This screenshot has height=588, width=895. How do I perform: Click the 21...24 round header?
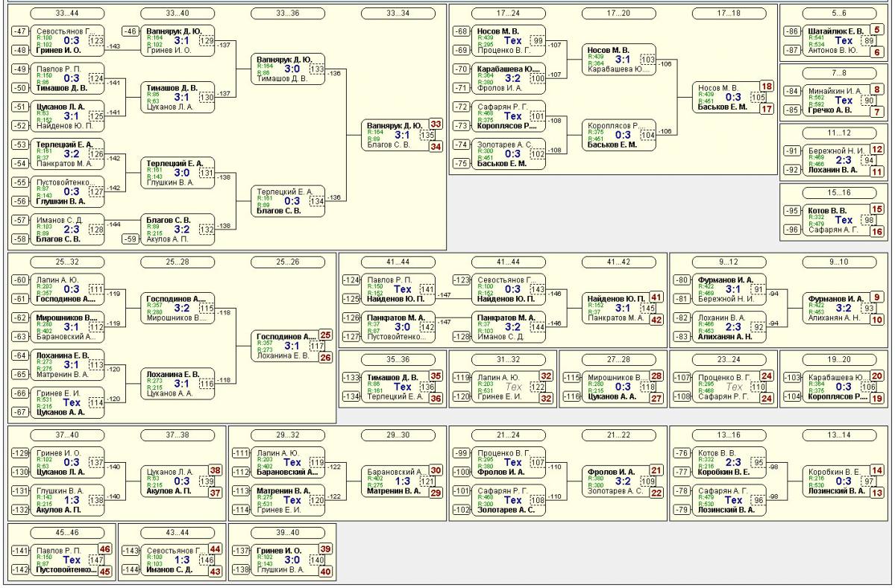(509, 435)
